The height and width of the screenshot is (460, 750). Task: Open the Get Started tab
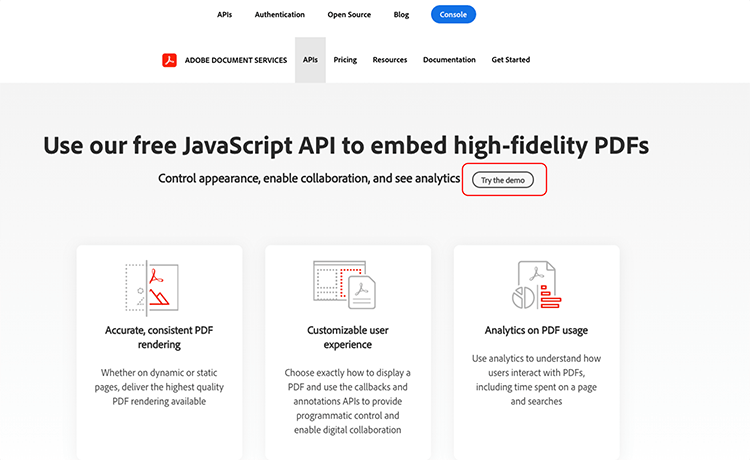pos(511,60)
